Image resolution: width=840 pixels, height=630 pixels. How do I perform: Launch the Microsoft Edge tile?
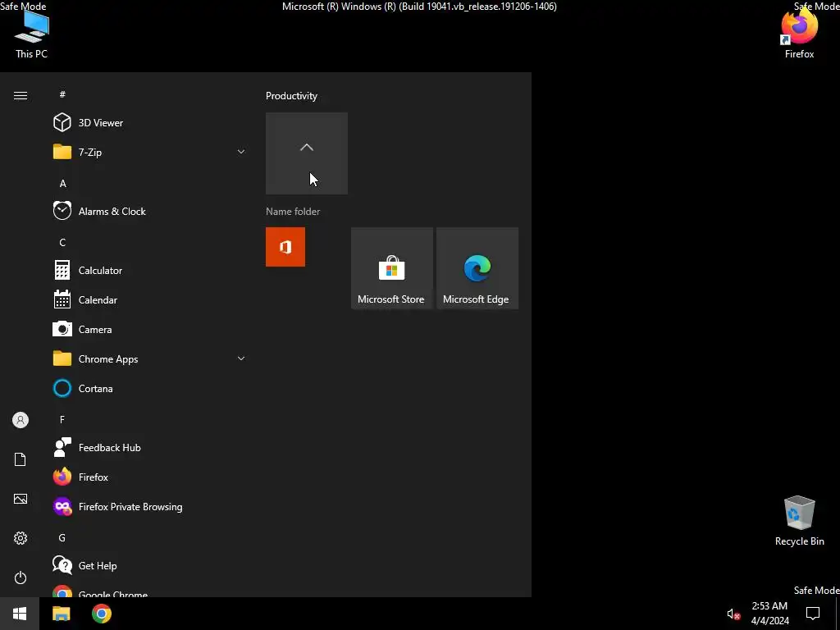[x=477, y=268]
